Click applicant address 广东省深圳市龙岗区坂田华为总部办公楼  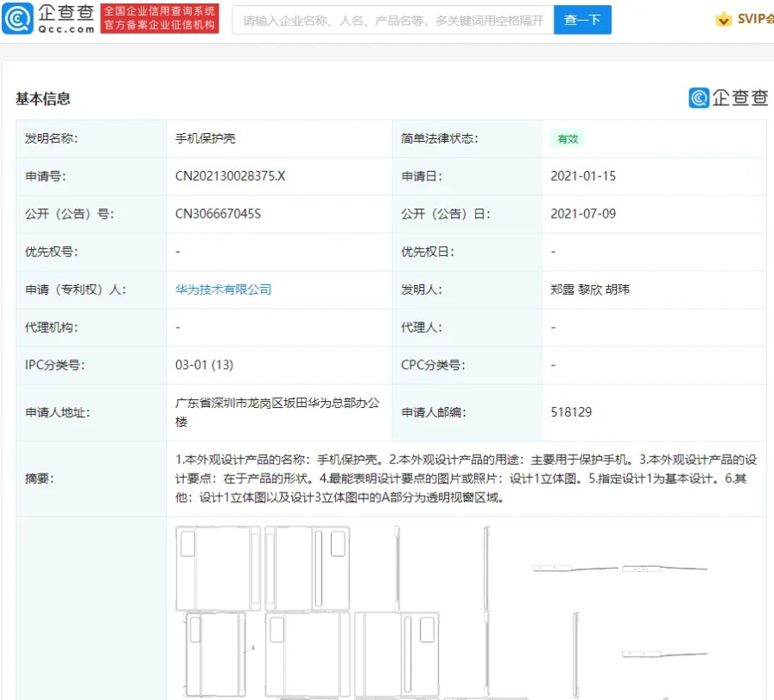[x=277, y=412]
